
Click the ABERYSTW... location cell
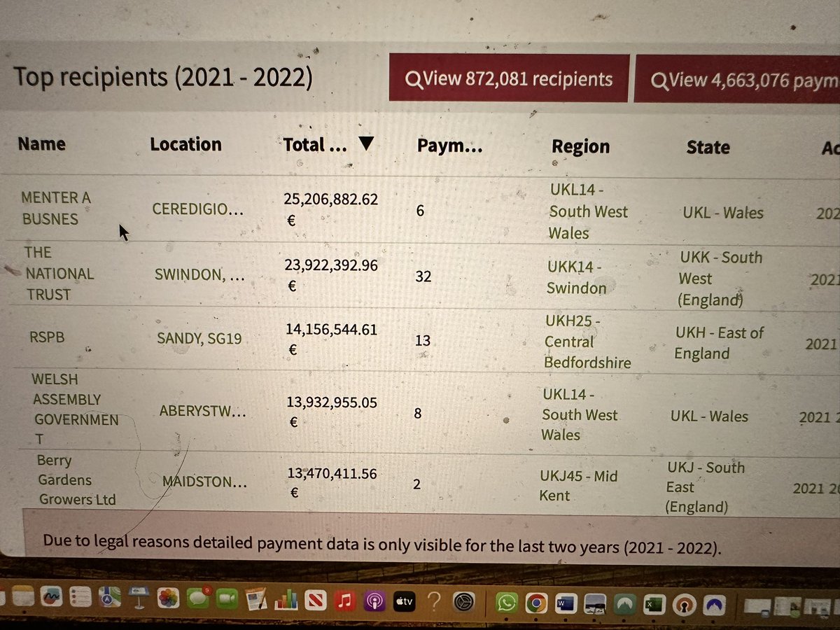click(x=203, y=412)
